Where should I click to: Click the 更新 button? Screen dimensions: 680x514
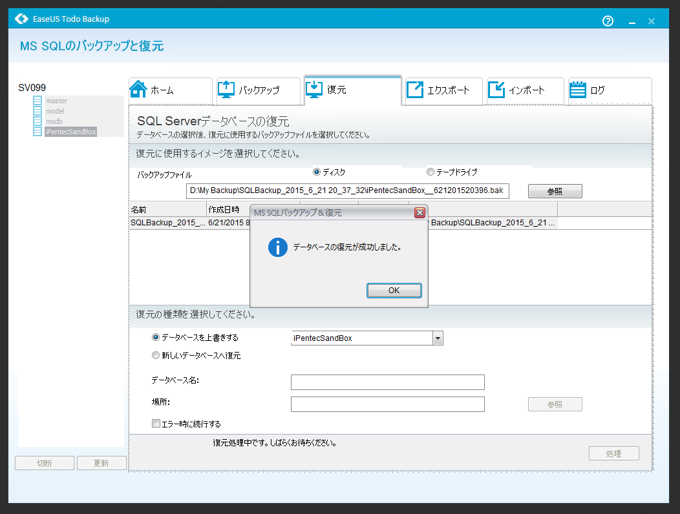(101, 463)
